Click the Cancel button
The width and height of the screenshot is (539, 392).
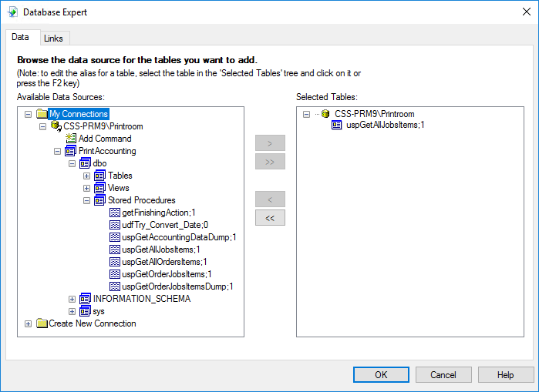[x=443, y=375]
